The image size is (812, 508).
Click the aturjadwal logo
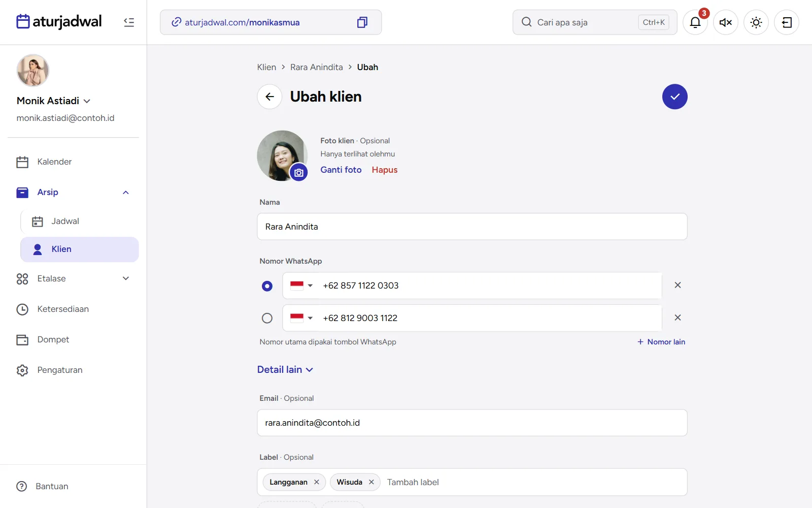[x=59, y=22]
